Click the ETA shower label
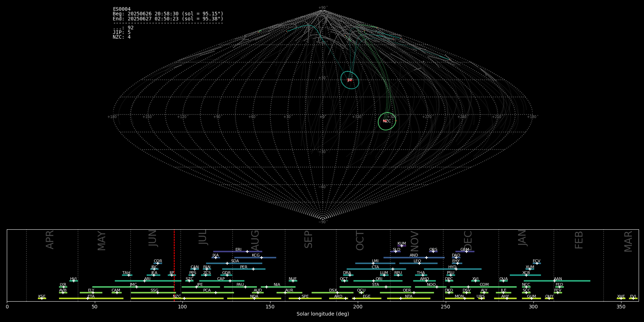644x322 pixels. [x=91, y=297]
